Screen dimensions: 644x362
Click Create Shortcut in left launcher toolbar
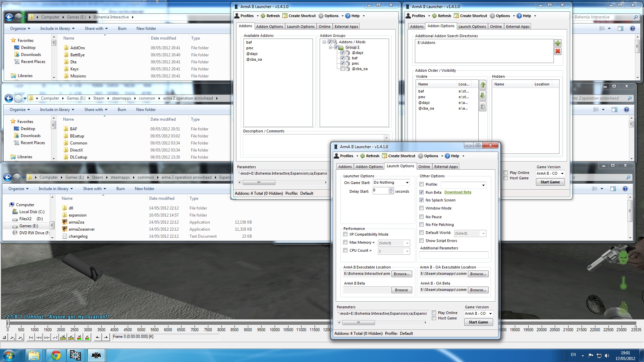299,16
